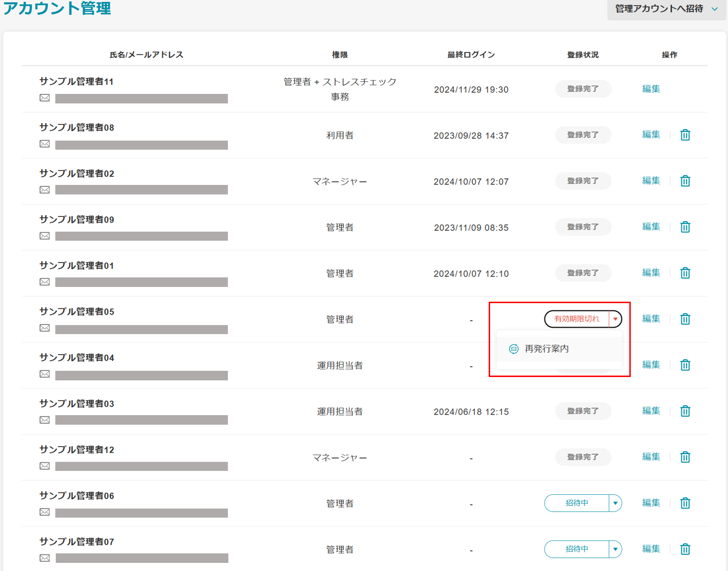Click the 権限 column header
Viewport: 728px width, 571px height.
(x=340, y=55)
